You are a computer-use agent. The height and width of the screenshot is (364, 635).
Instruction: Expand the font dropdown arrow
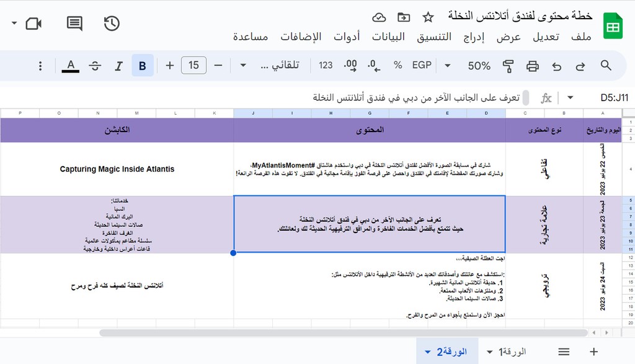(243, 66)
